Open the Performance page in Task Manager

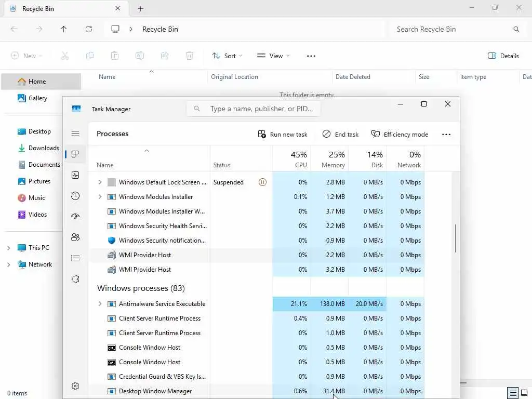pyautogui.click(x=75, y=175)
